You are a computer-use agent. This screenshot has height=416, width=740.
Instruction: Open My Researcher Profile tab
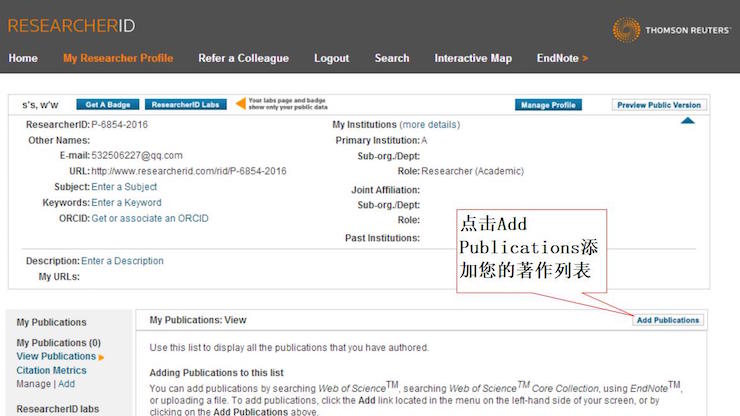[x=118, y=58]
